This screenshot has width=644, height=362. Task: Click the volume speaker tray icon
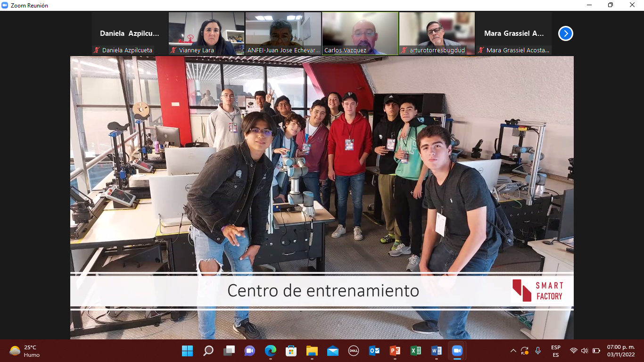click(585, 351)
